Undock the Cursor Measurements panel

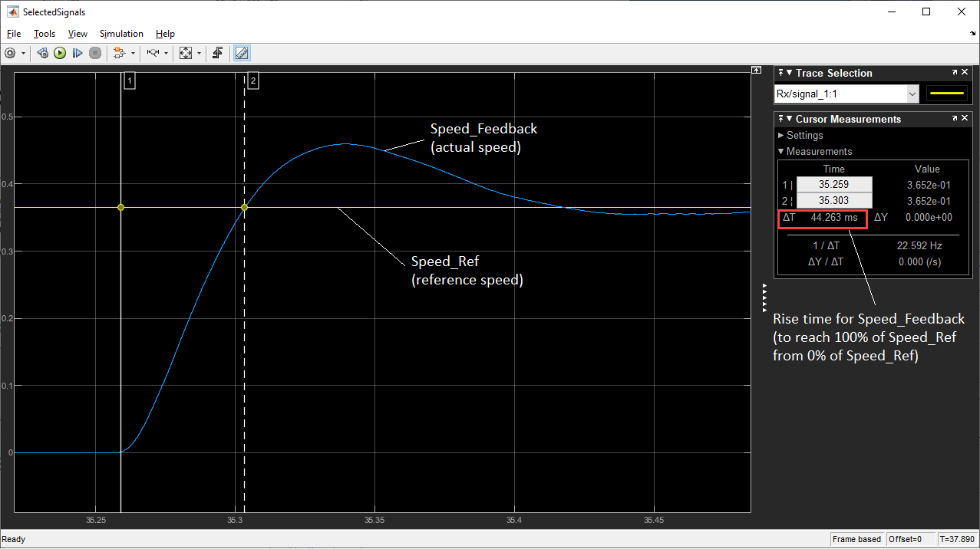(x=956, y=119)
